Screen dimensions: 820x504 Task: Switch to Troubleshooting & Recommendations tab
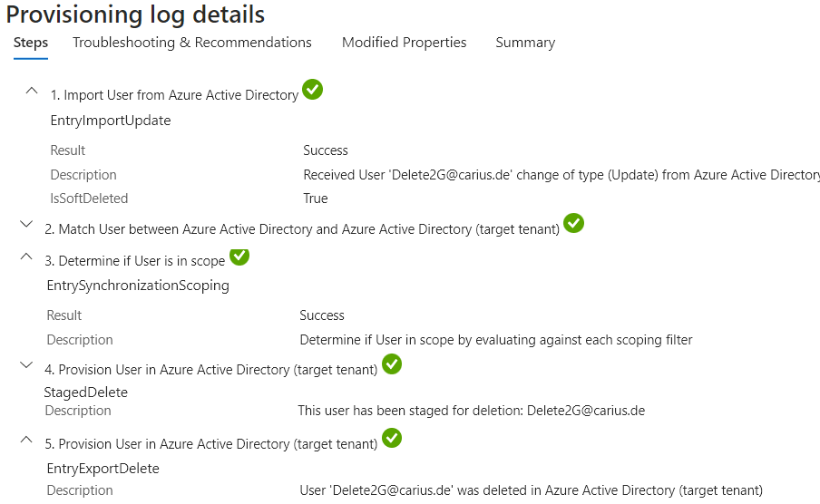pos(192,43)
